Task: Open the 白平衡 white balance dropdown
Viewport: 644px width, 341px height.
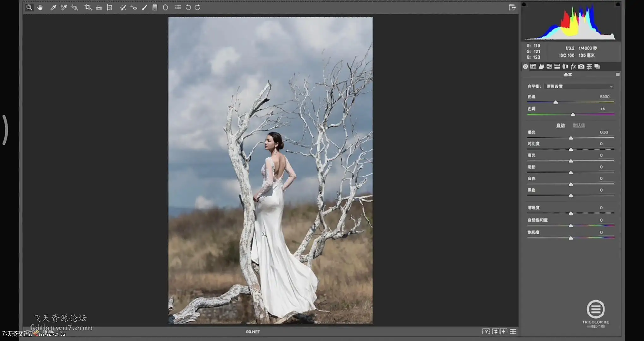Action: [x=579, y=87]
